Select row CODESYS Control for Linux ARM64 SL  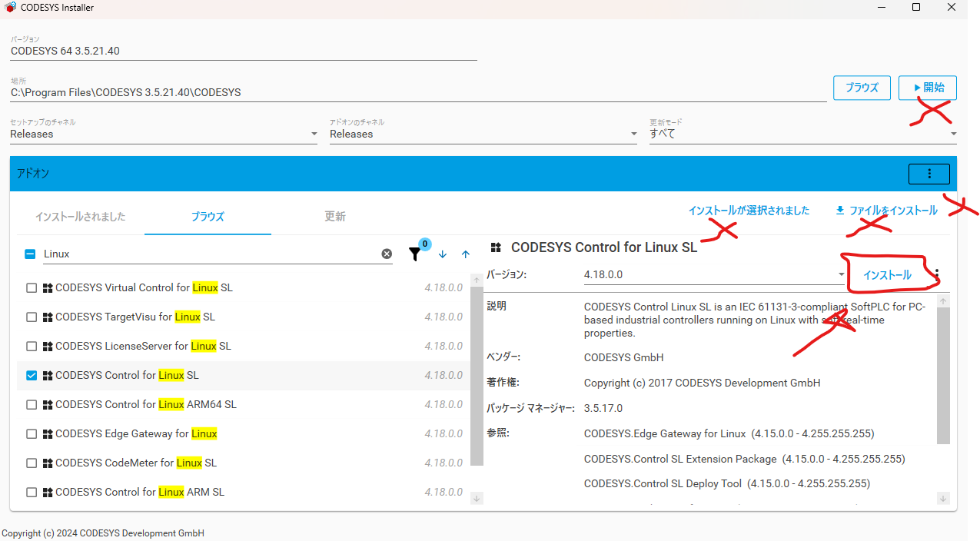pyautogui.click(x=244, y=405)
